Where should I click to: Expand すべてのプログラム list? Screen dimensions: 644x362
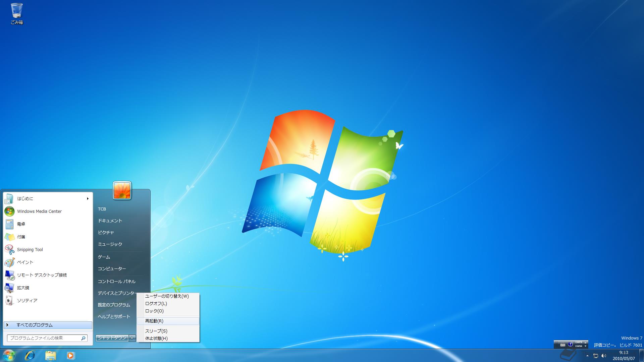(48, 325)
